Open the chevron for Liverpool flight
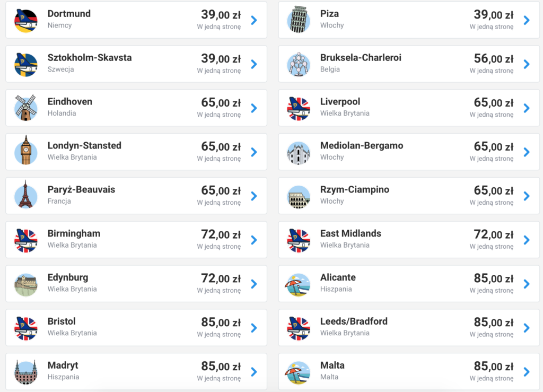This screenshot has height=392, width=543. coord(527,108)
